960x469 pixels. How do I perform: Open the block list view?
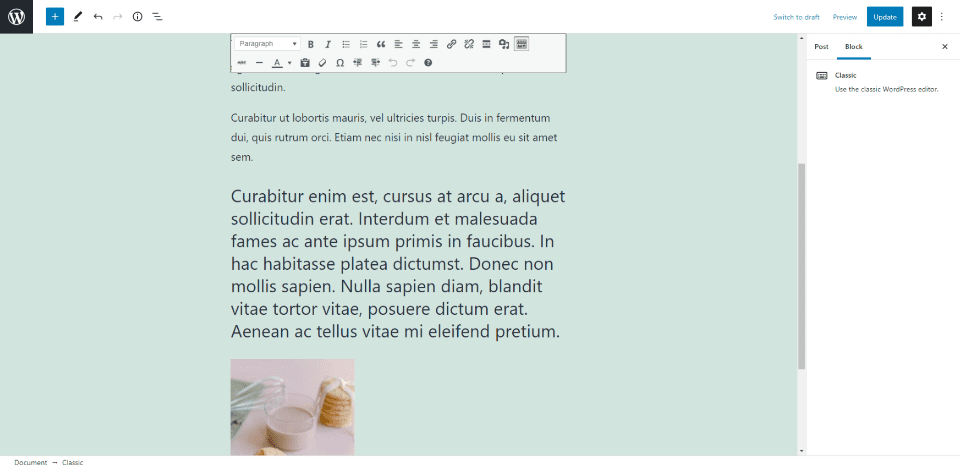point(157,17)
